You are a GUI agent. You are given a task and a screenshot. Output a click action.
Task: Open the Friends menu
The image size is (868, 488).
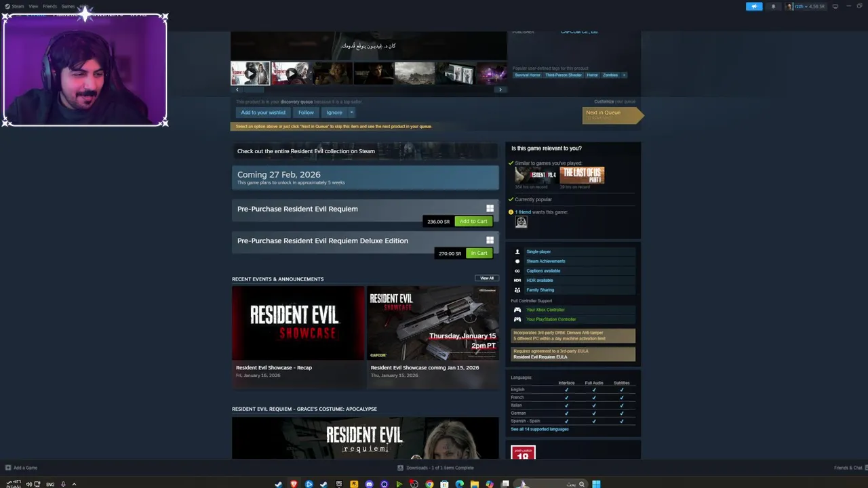click(x=50, y=6)
